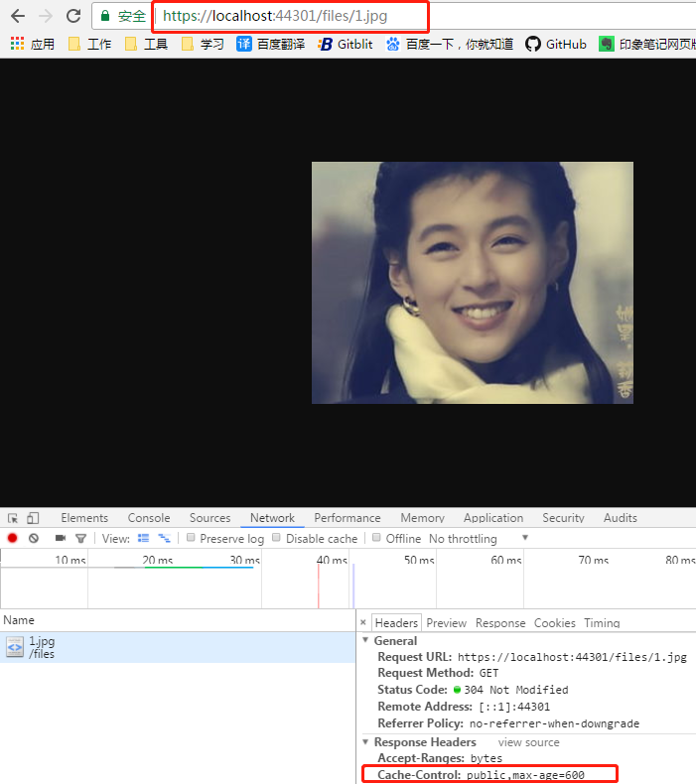Click the capture screenshots camera icon
Viewport: 696px width, 784px height.
(60, 538)
